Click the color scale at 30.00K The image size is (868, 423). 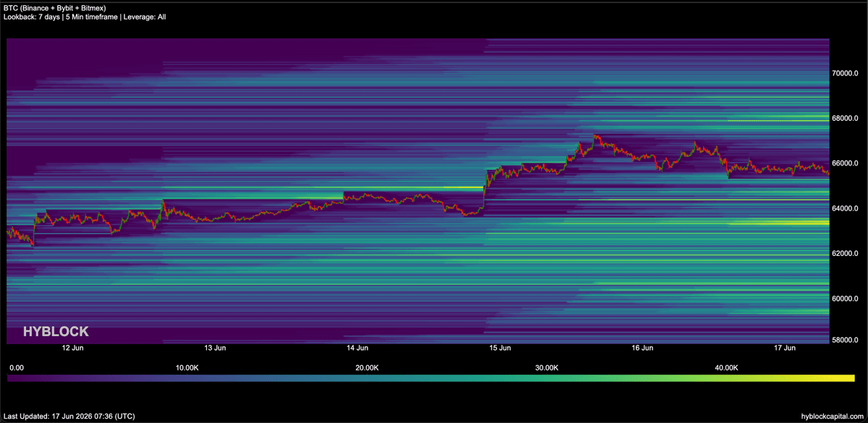coord(547,377)
